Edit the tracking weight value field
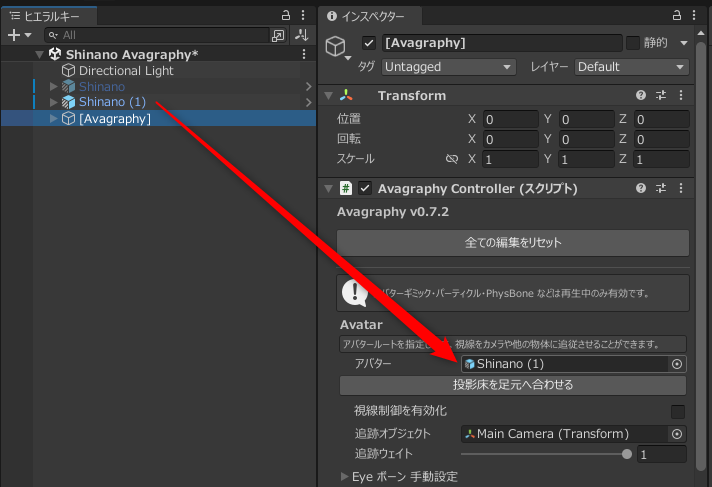712x487 pixels. pos(662,454)
